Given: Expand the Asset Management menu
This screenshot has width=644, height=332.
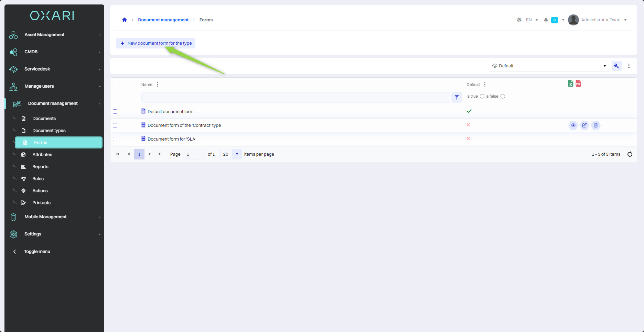Looking at the screenshot, I should pos(55,35).
